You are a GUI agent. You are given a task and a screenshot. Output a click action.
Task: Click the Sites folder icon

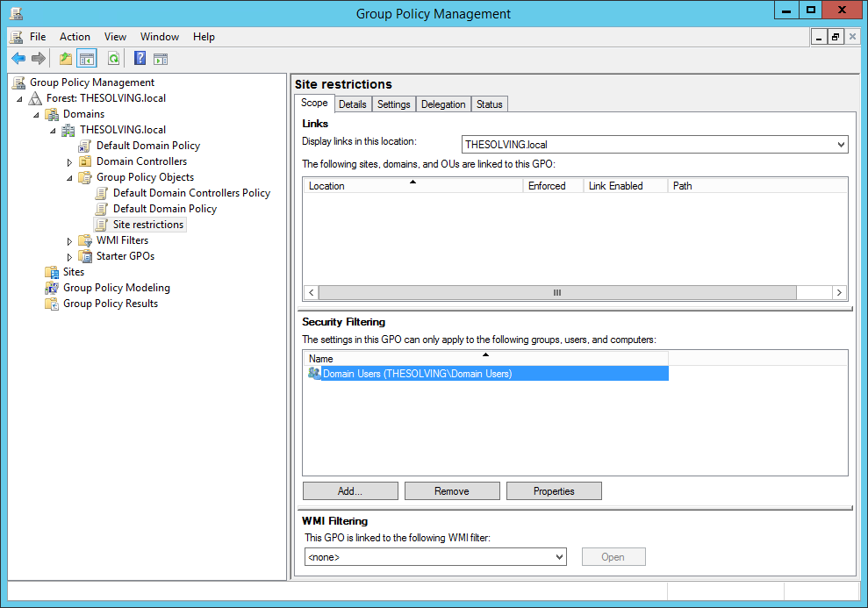52,272
